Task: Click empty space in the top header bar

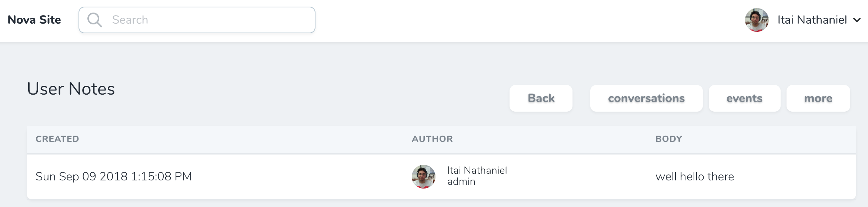Action: pos(518,20)
